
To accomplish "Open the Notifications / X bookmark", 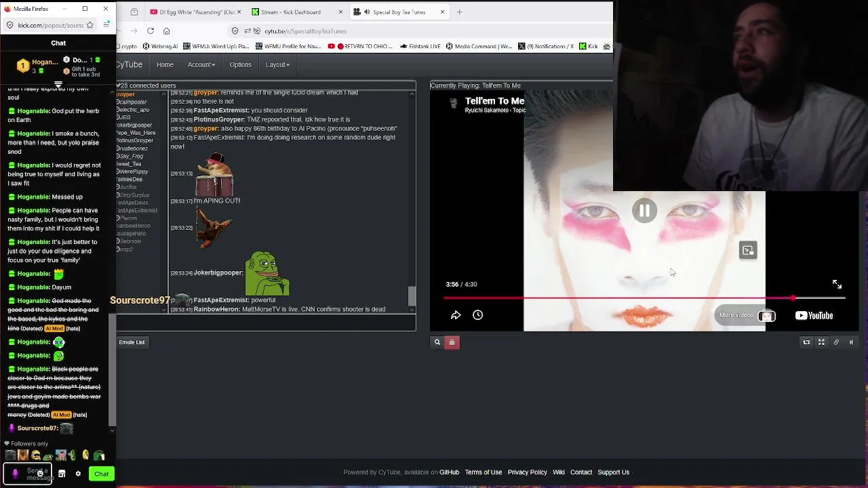I will pyautogui.click(x=546, y=46).
